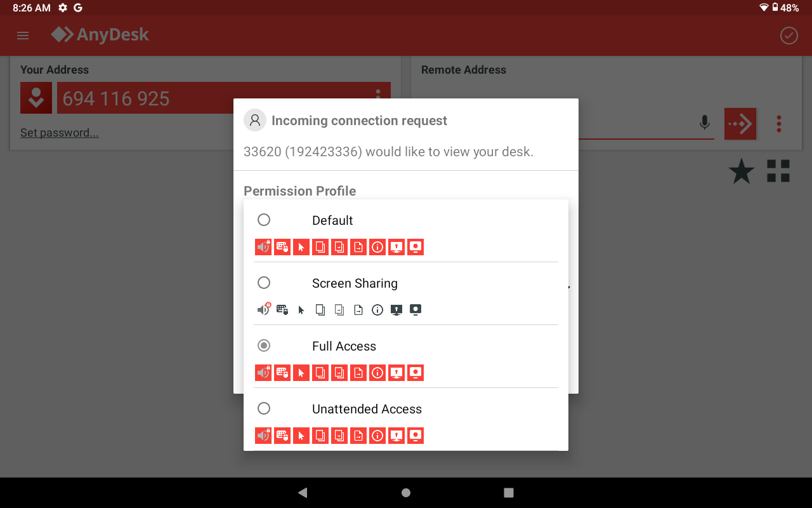The height and width of the screenshot is (508, 812).
Task: Click the AnyDesk logo in header
Action: coord(100,34)
